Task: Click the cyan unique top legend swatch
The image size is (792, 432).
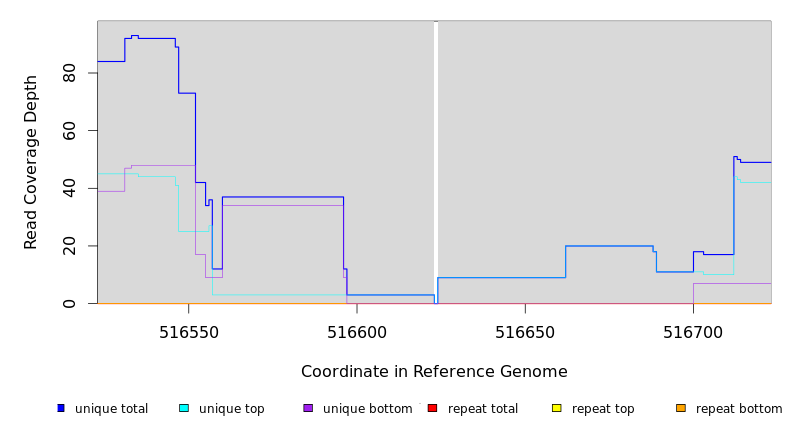Action: [x=184, y=408]
